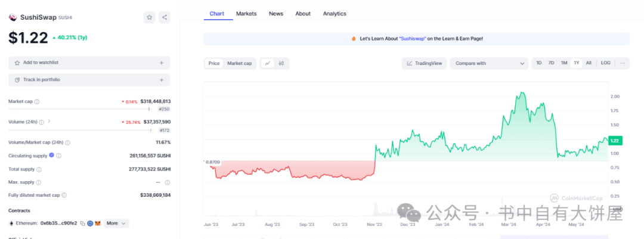Expand the More contracts dropdown

(x=116, y=224)
